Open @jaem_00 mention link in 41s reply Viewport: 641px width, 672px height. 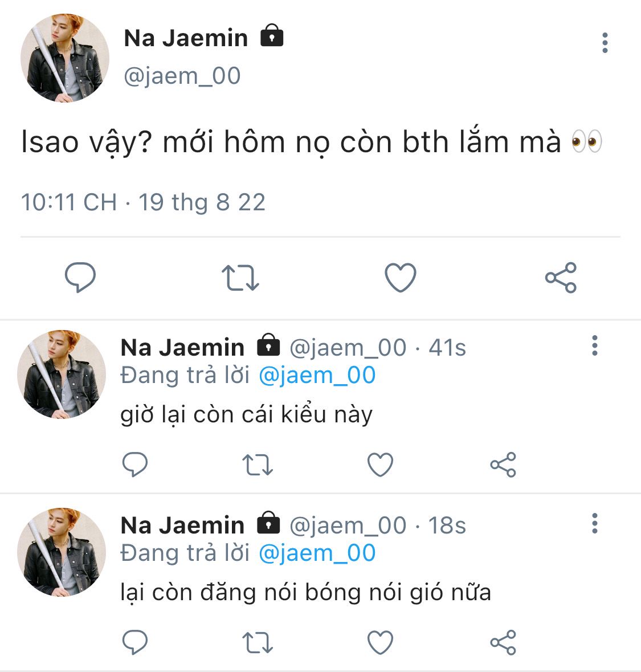click(x=317, y=376)
